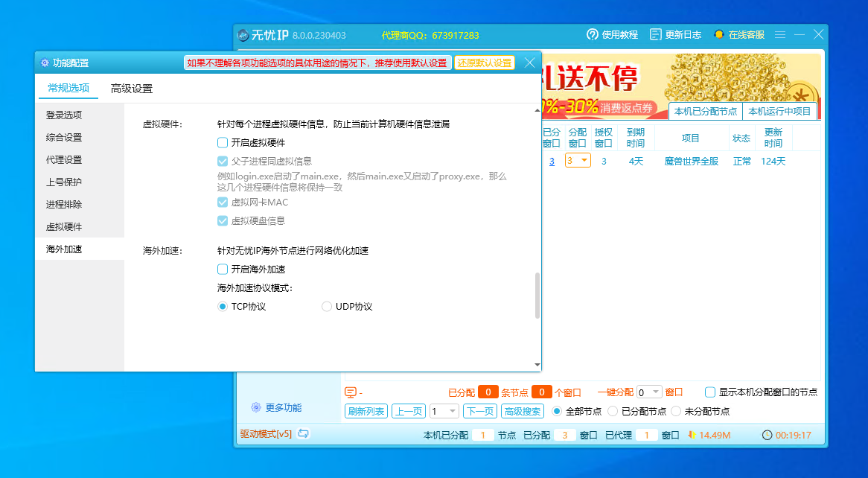The width and height of the screenshot is (868, 478).
Task: Click the 4天 expiry cell
Action: tap(636, 161)
